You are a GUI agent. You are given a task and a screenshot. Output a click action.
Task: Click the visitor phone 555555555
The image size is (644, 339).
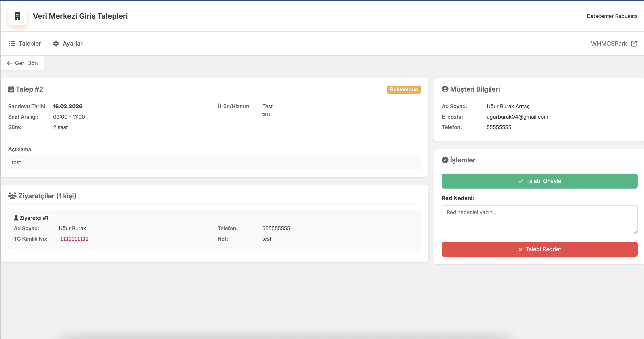(x=276, y=228)
